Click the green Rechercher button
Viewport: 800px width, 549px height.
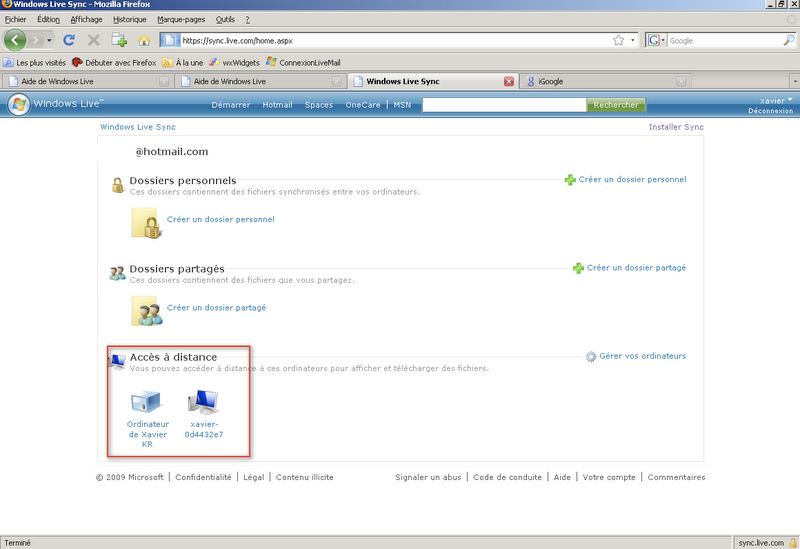616,105
